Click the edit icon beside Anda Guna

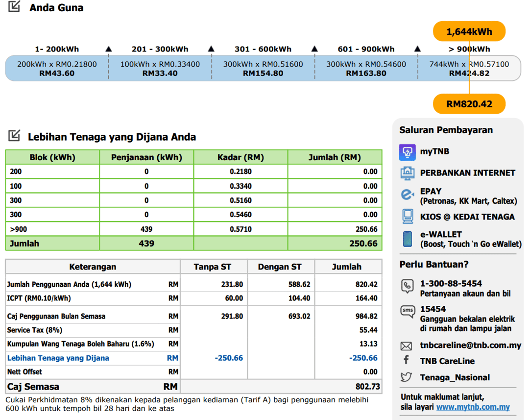click(14, 6)
